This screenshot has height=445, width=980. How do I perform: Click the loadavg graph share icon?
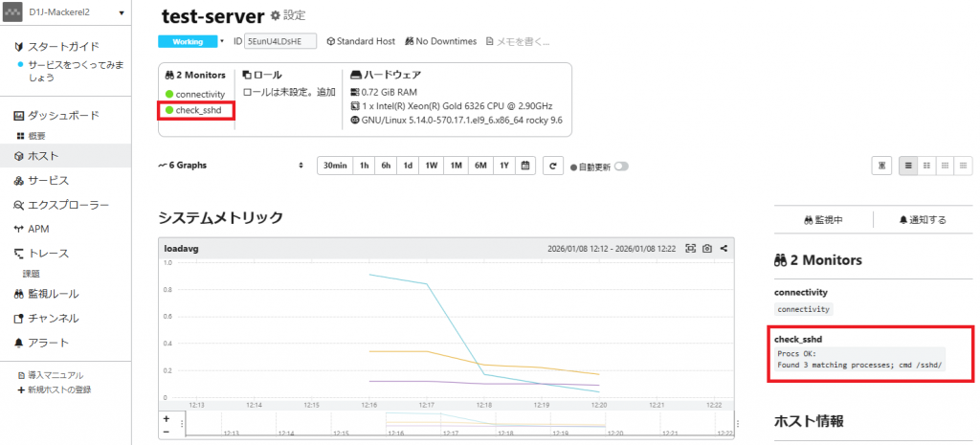pos(724,249)
